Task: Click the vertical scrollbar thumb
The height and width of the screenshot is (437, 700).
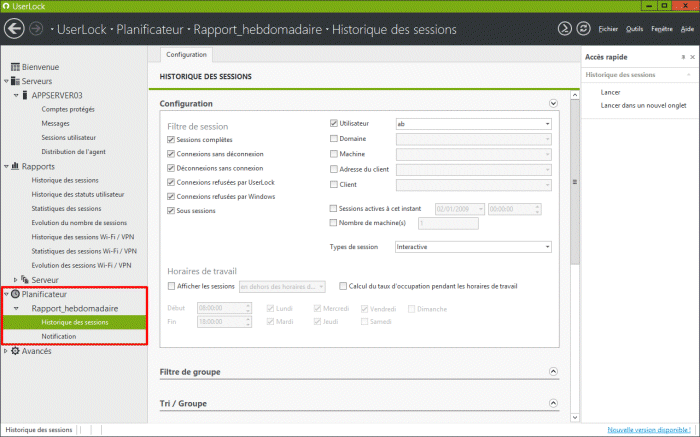Action: 575,182
